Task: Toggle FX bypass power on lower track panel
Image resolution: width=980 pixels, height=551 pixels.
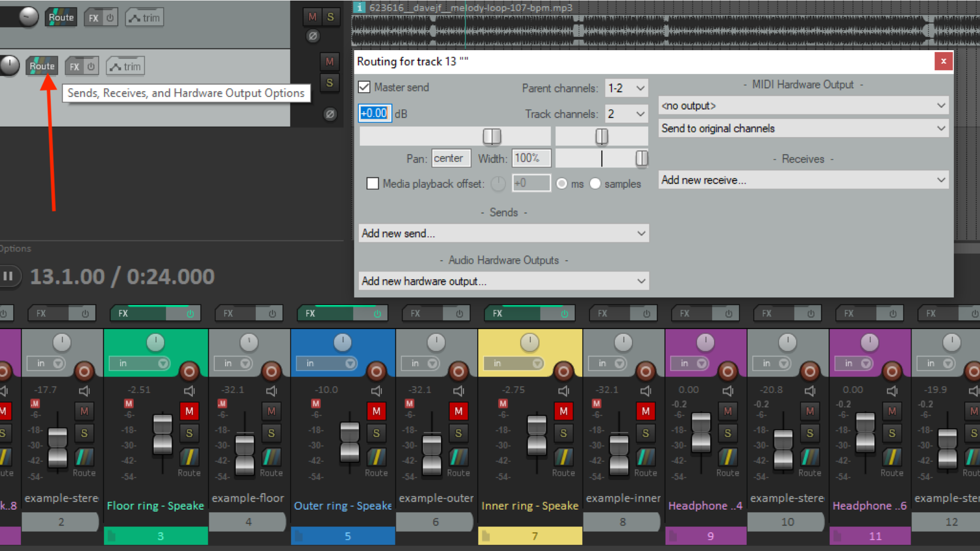Action: (x=91, y=67)
